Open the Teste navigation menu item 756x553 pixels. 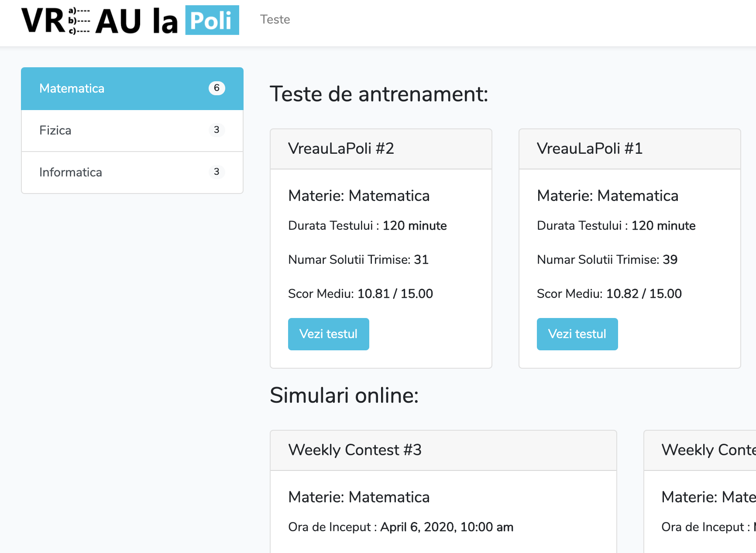coord(275,20)
